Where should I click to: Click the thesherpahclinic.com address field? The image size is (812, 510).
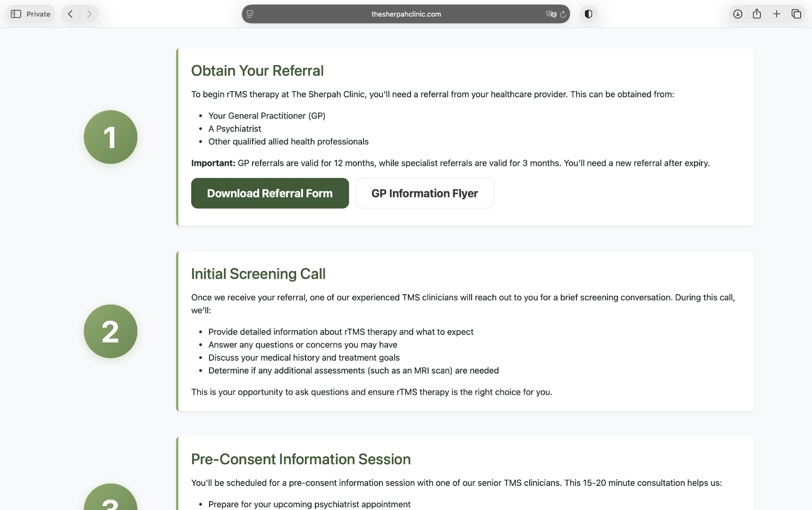coord(406,14)
